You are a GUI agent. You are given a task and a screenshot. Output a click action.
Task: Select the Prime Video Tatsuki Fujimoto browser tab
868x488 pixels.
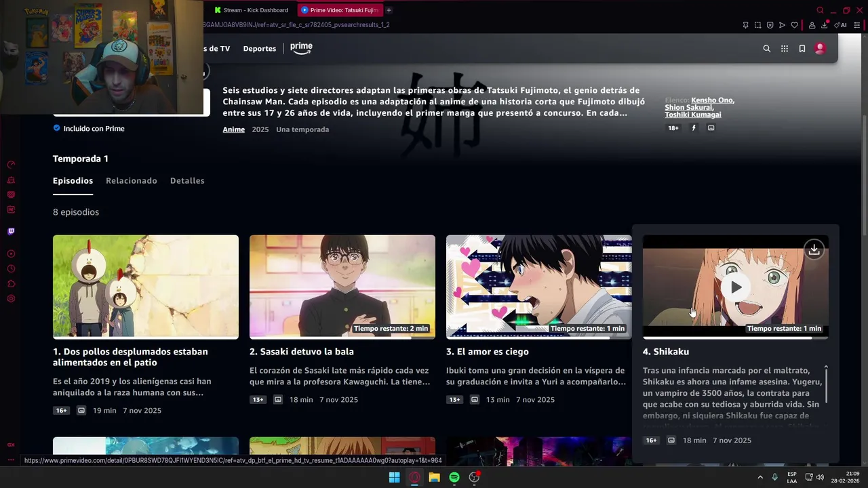pyautogui.click(x=339, y=10)
